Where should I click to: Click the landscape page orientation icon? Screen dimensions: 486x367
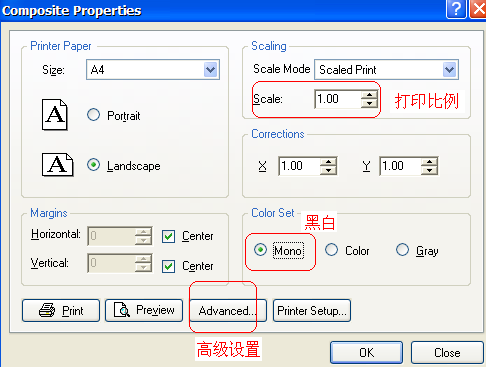58,165
